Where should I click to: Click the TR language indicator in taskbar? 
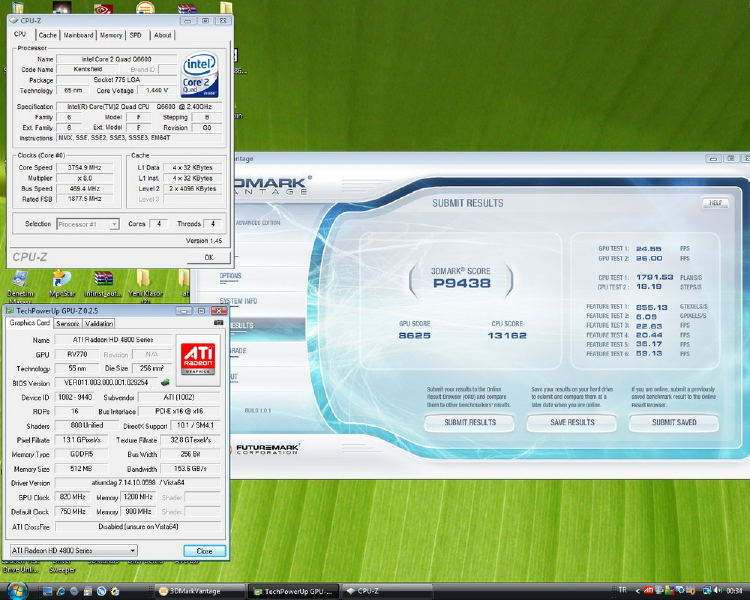tap(622, 590)
